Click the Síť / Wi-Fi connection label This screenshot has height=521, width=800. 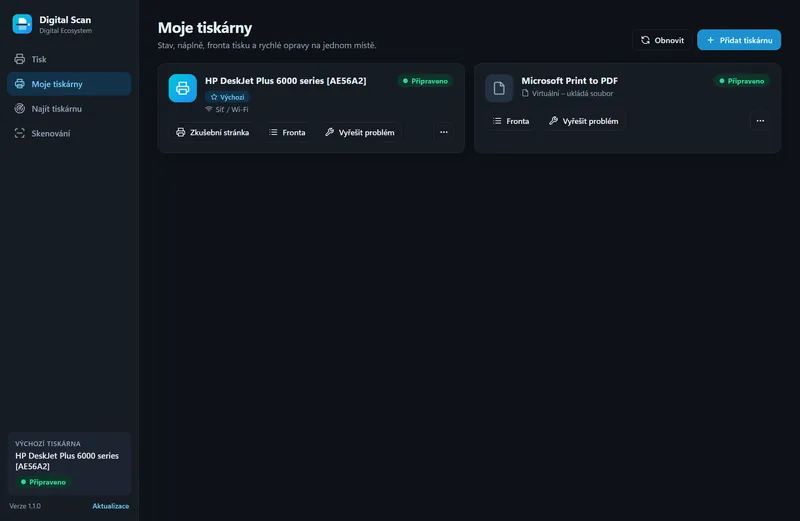227,109
